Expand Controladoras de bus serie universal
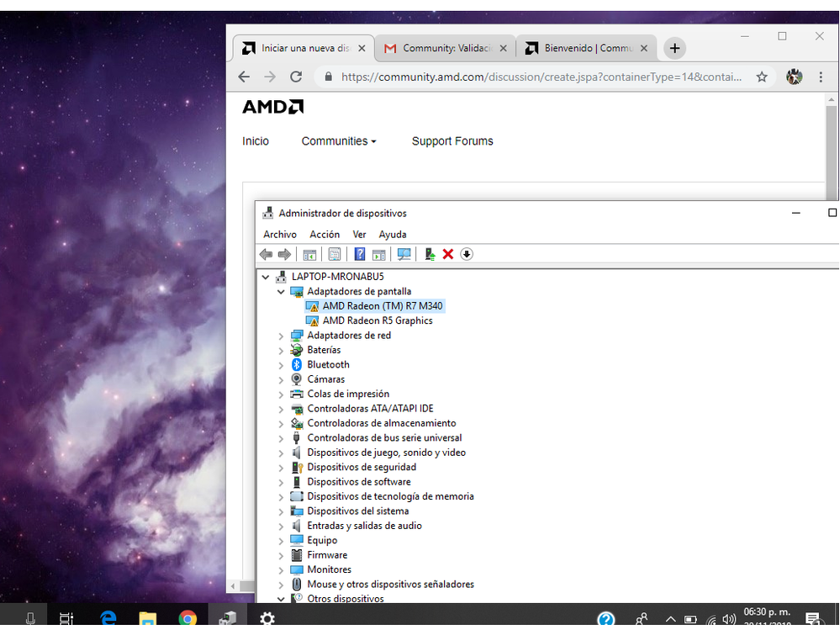Viewport: 840px width, 630px height. point(281,438)
